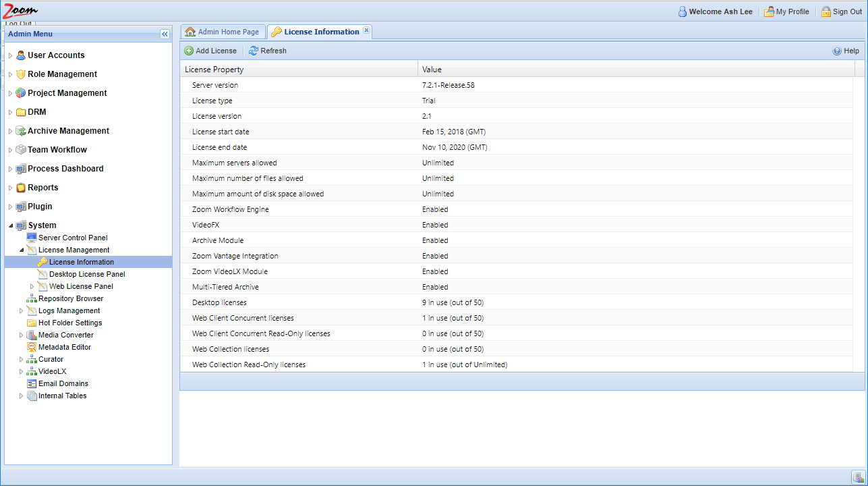868x486 pixels.
Task: Click the Role Management shield icon
Action: (21, 74)
